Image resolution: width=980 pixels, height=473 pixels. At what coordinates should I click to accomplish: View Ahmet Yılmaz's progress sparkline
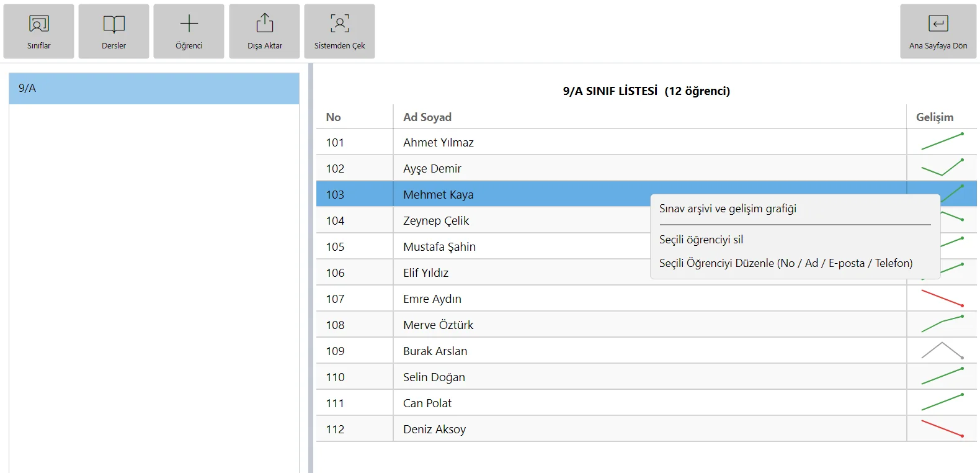(x=942, y=142)
